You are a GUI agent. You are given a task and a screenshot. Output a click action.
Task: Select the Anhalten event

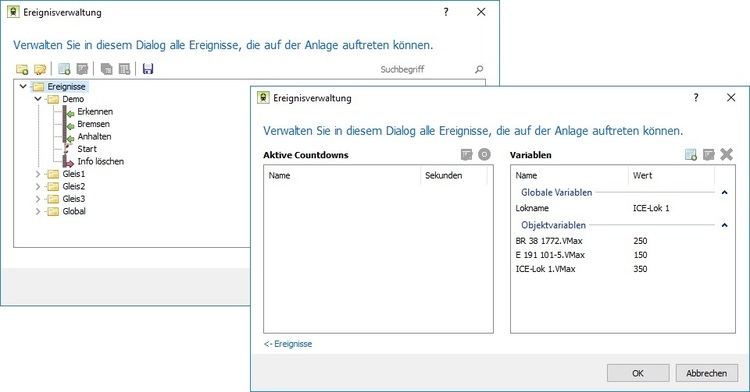94,136
